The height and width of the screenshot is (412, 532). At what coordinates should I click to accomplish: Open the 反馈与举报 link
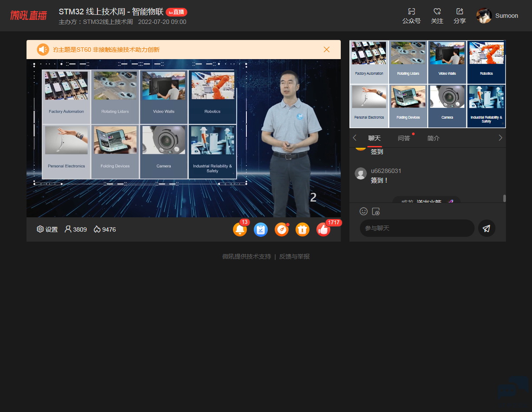coord(294,256)
